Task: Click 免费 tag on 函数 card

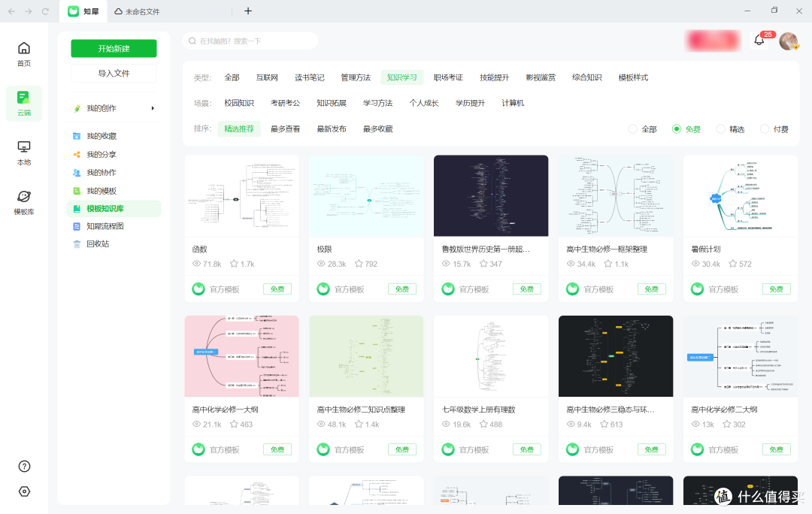Action: [x=277, y=289]
